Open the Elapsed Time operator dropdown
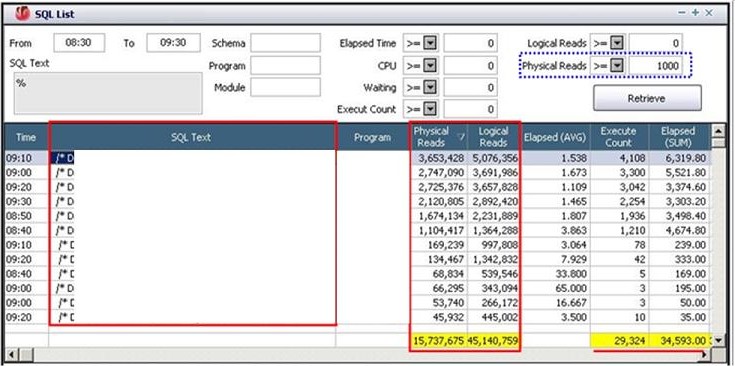The height and width of the screenshot is (366, 735). coord(430,44)
